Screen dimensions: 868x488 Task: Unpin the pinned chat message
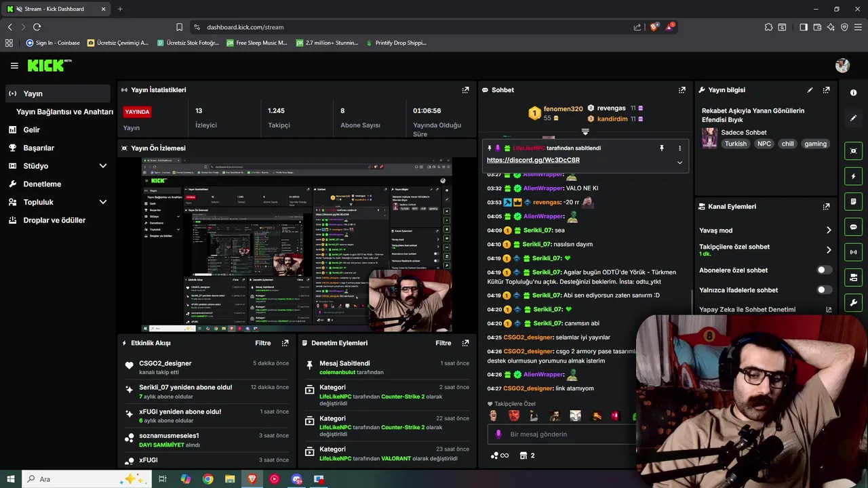(662, 148)
